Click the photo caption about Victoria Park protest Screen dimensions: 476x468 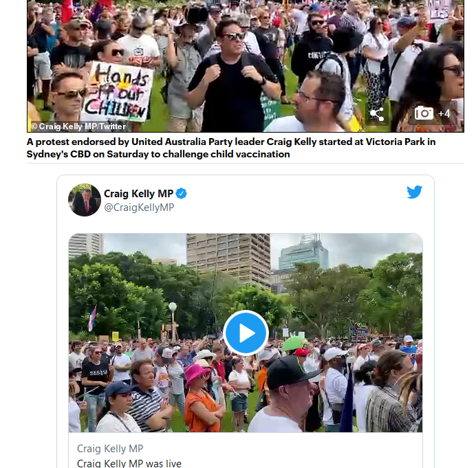coord(231,148)
